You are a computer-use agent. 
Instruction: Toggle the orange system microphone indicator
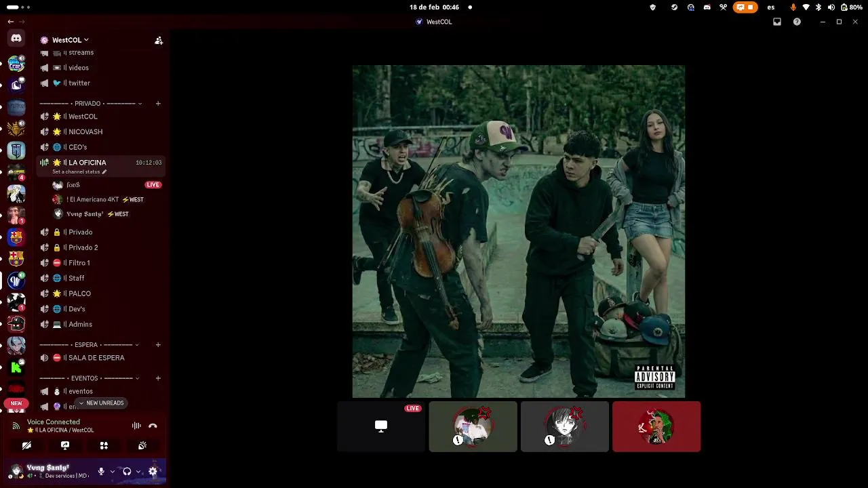tap(793, 7)
